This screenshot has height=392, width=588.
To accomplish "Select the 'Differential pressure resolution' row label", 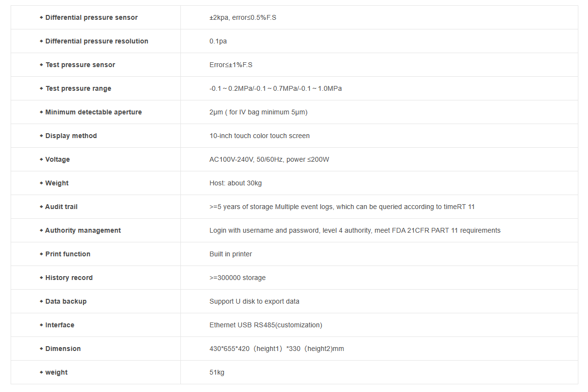I will tap(96, 41).
